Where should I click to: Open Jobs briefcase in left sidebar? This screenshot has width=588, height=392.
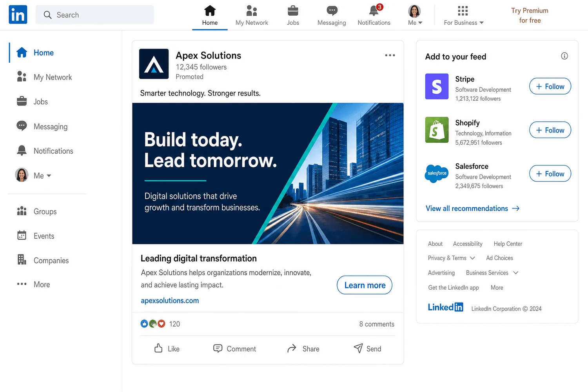click(22, 102)
